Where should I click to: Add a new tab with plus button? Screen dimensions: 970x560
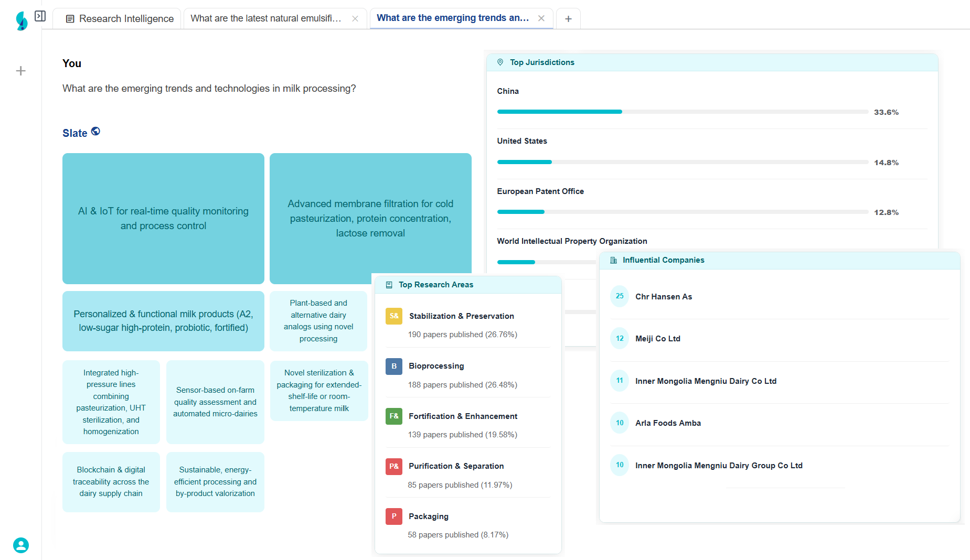click(x=568, y=19)
